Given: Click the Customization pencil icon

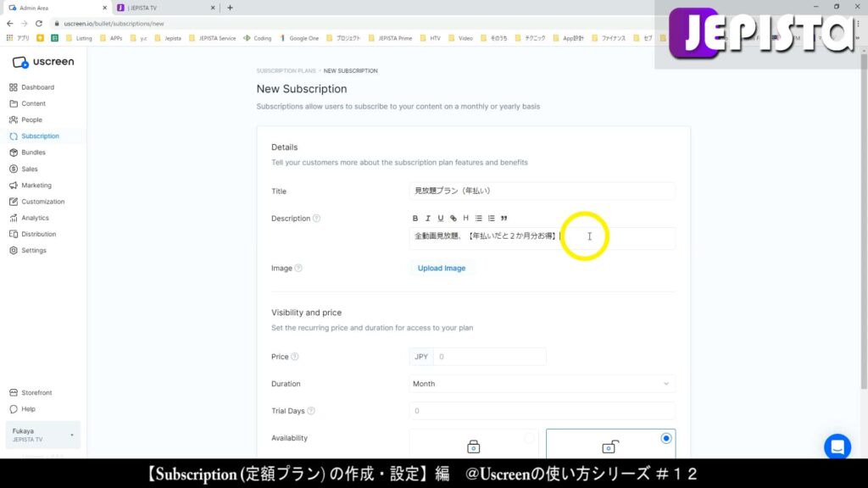Looking at the screenshot, I should 14,202.
